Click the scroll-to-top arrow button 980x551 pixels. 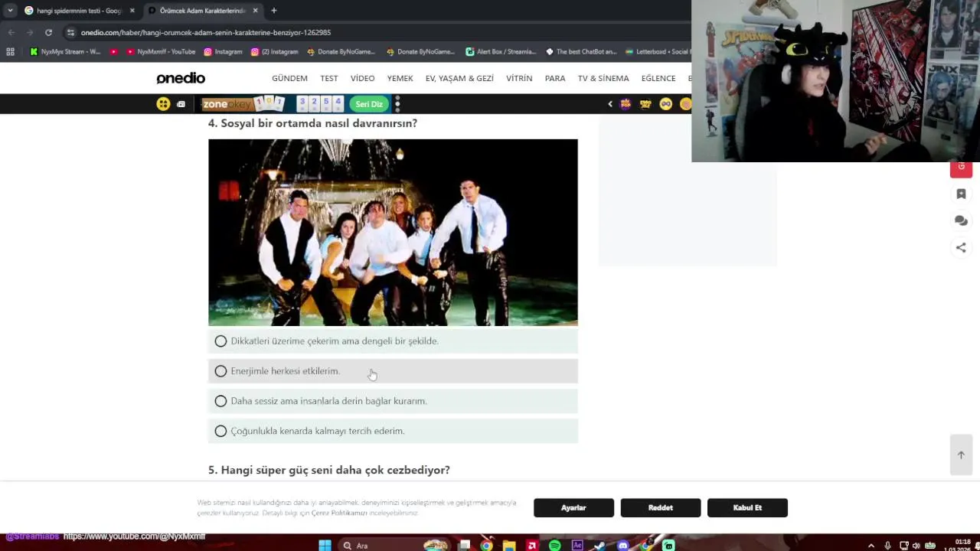[x=961, y=455]
